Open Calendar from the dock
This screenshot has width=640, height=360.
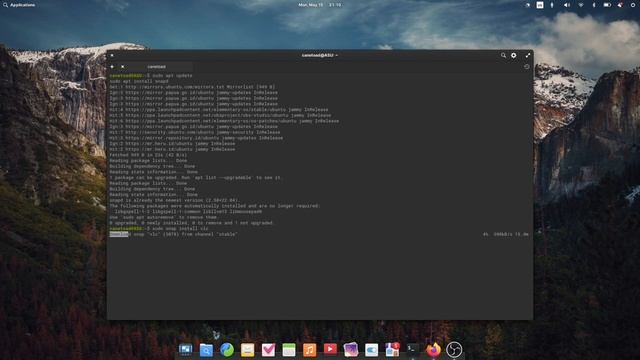tap(289, 349)
